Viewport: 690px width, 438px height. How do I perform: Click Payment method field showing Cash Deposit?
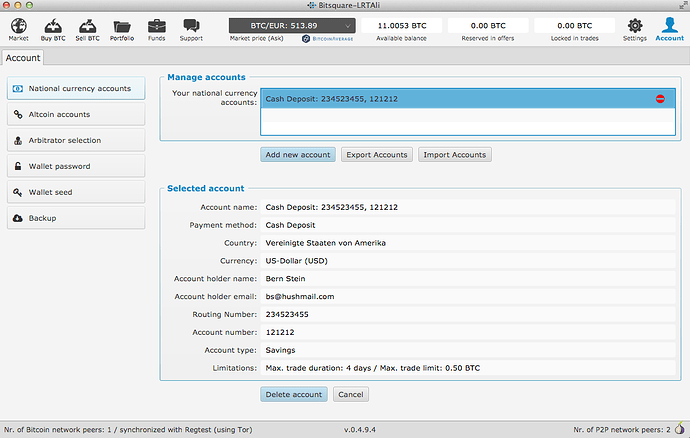468,225
